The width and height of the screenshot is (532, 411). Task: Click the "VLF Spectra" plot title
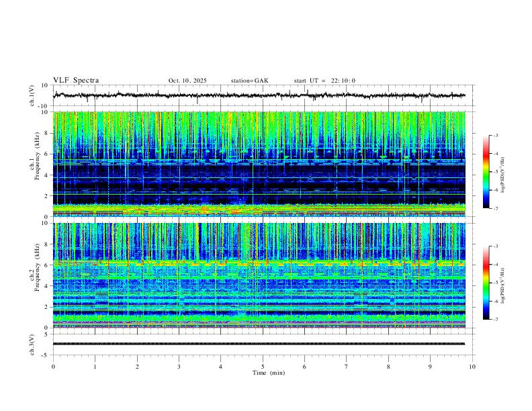76,81
